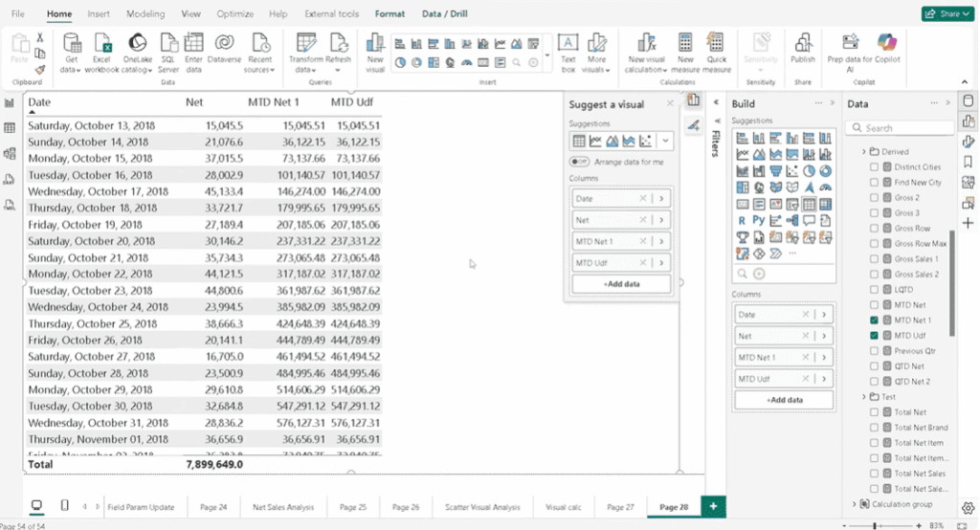Insert a Text box
The height and width of the screenshot is (530, 980).
click(x=568, y=53)
